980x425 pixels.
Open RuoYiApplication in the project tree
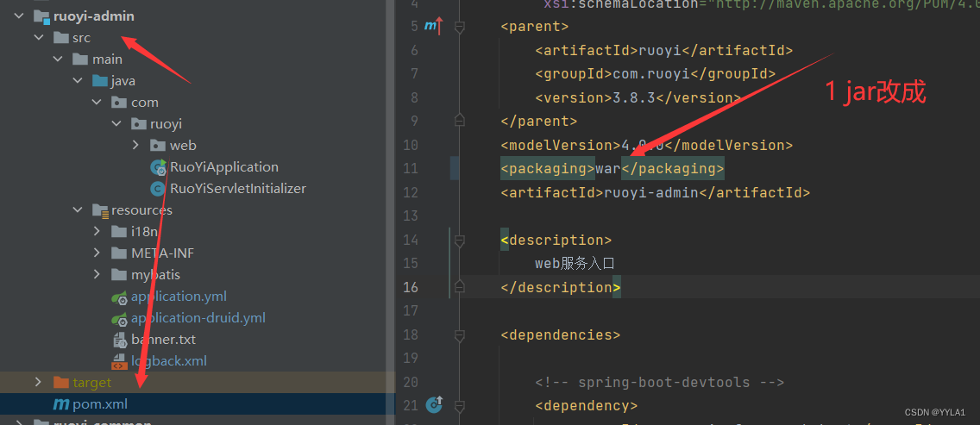click(223, 167)
